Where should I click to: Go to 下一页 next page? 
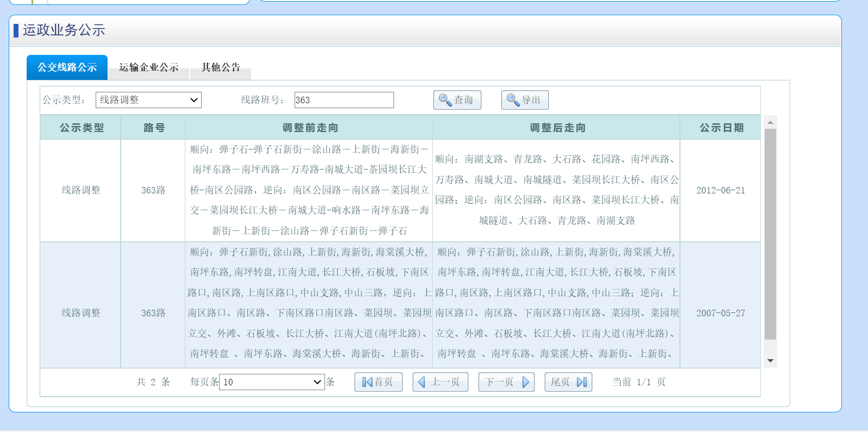coord(507,382)
